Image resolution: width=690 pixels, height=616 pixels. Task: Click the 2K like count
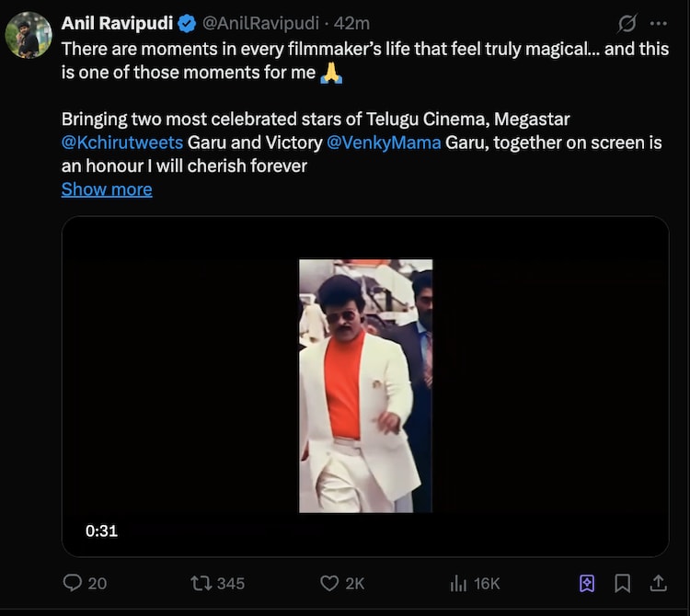click(355, 583)
